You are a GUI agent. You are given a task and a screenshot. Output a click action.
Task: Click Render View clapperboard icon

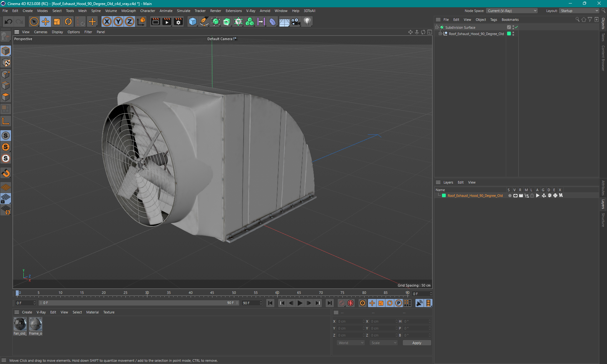click(x=155, y=21)
